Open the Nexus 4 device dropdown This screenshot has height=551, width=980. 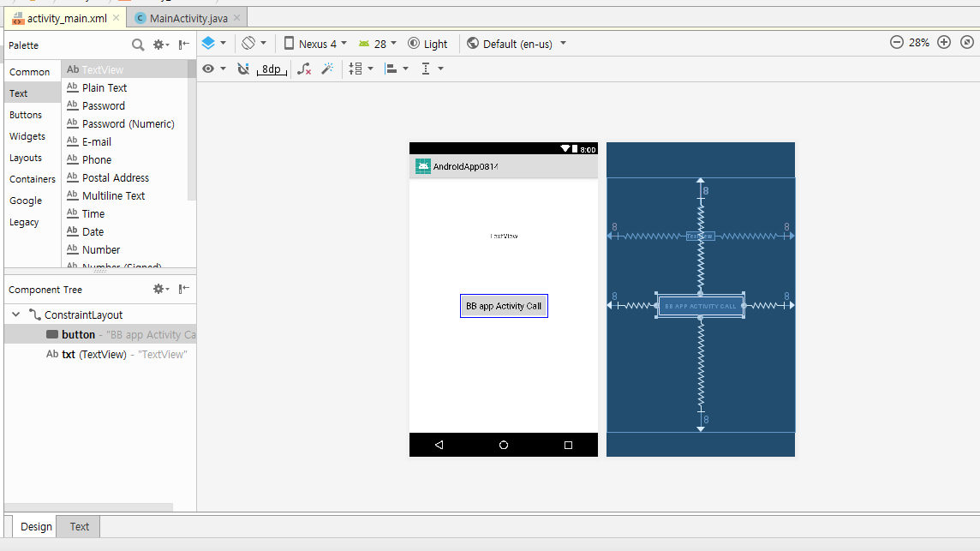tap(315, 43)
